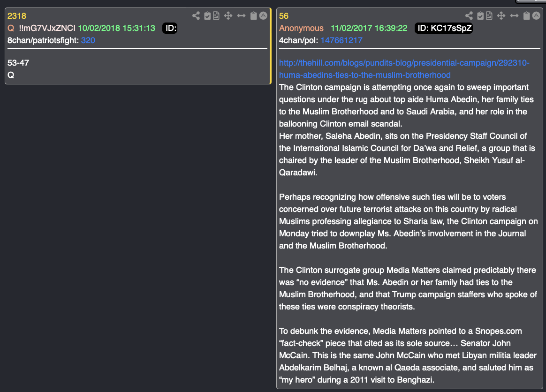Click the empty ID: badge on post 2318
This screenshot has height=392, width=546.
[170, 28]
